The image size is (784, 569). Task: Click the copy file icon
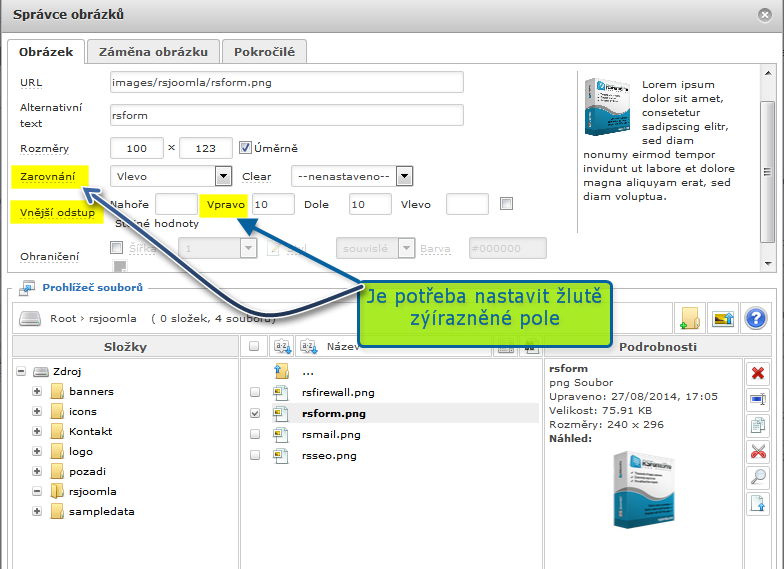pos(757,425)
